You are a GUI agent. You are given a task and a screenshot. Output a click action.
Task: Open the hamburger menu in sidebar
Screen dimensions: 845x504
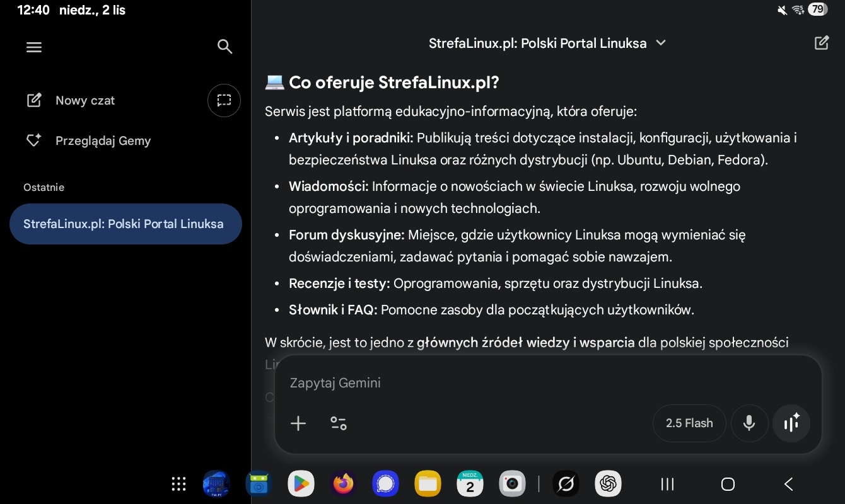click(34, 47)
